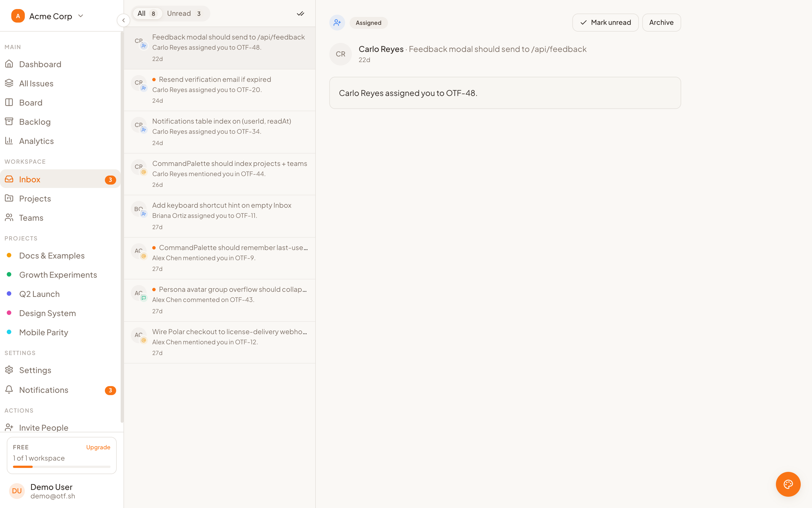
Task: Click the DU avatar of Demo User
Action: (17, 491)
